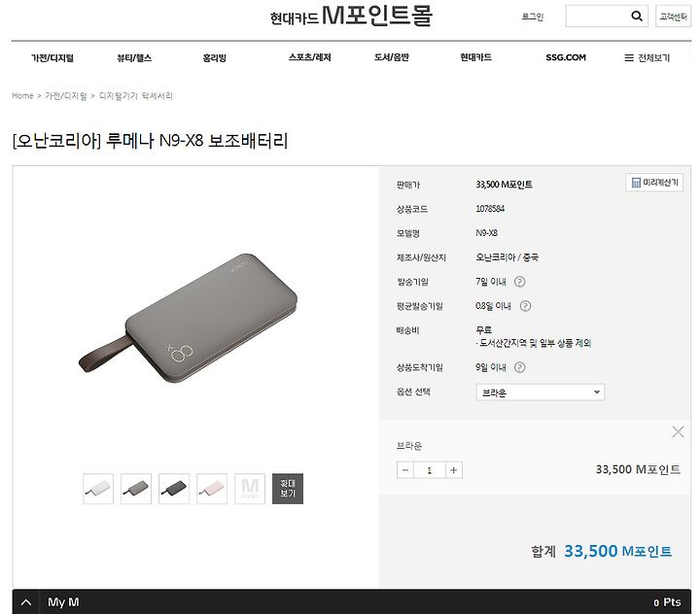Viewport: 700px width, 614px height.
Task: Click the 합계 33,500 M포인트 total
Action: point(602,552)
